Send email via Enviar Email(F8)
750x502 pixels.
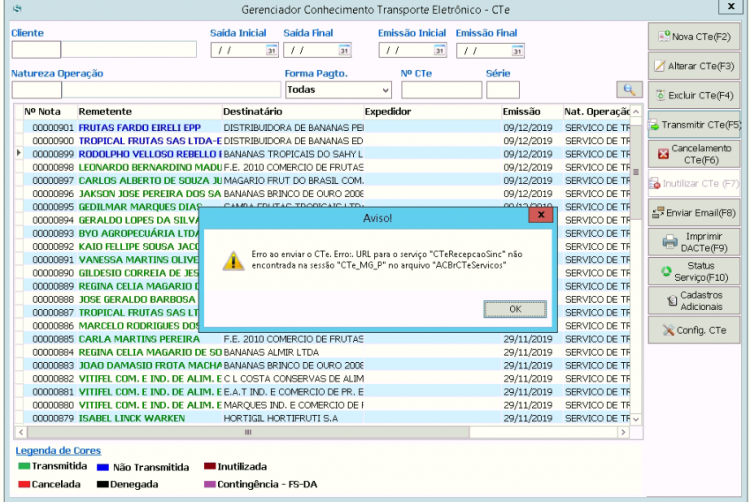click(x=694, y=213)
